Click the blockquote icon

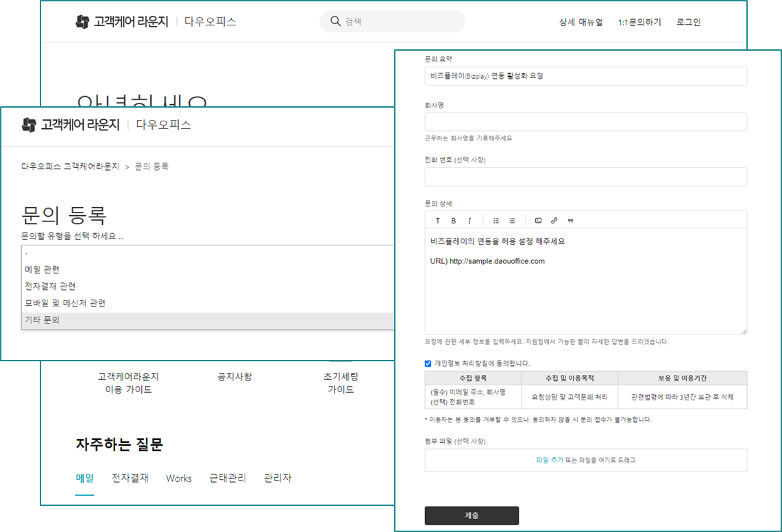pos(570,221)
